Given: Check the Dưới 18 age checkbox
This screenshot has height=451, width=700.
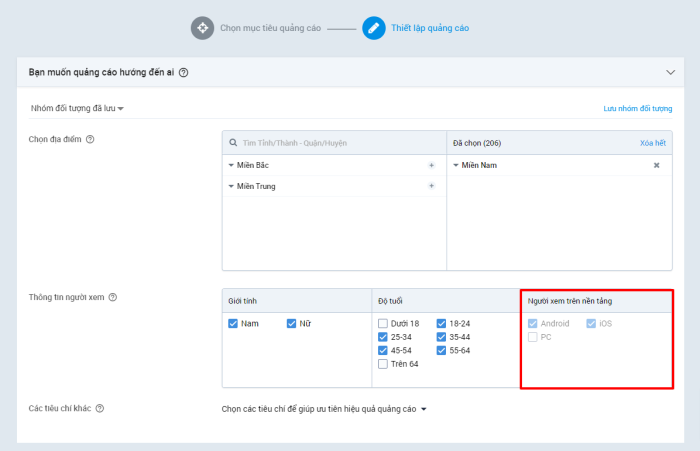Looking at the screenshot, I should (383, 323).
